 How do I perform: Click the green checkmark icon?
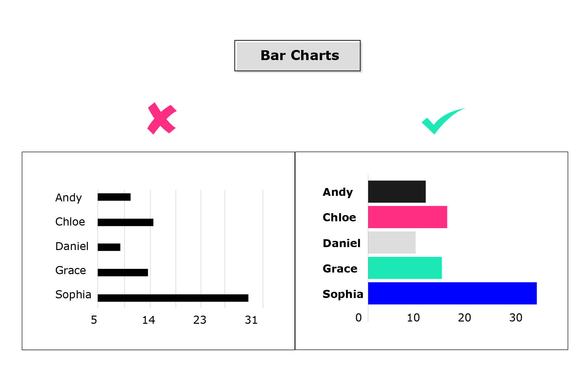(441, 120)
